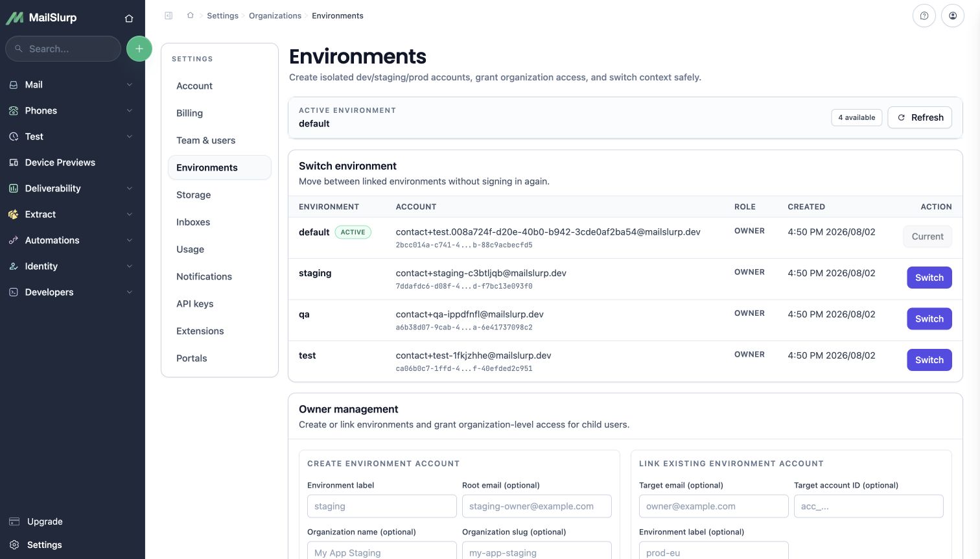This screenshot has width=980, height=559.
Task: Click the contact+test-1fkjzhhe@mailslurp.dev account
Action: (473, 355)
